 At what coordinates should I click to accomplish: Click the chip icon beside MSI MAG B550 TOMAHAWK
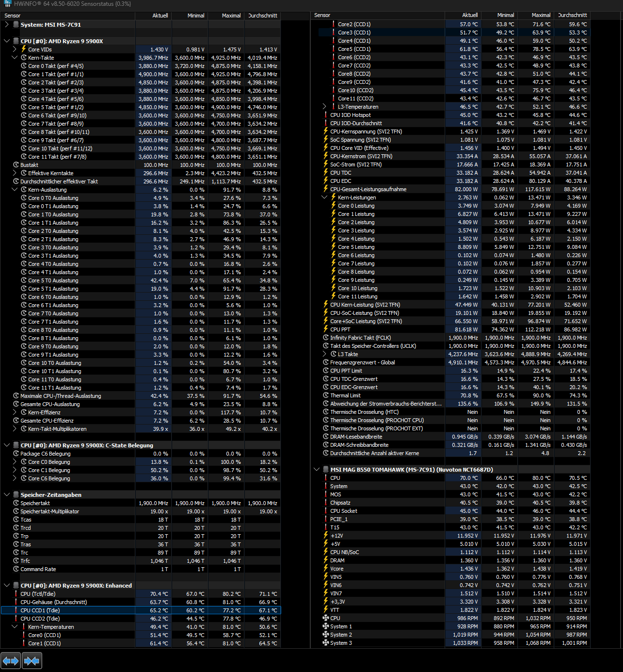326,470
